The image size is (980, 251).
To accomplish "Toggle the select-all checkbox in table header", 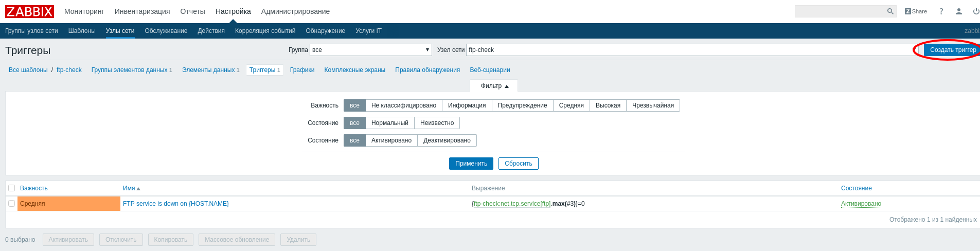I will tap(12, 188).
